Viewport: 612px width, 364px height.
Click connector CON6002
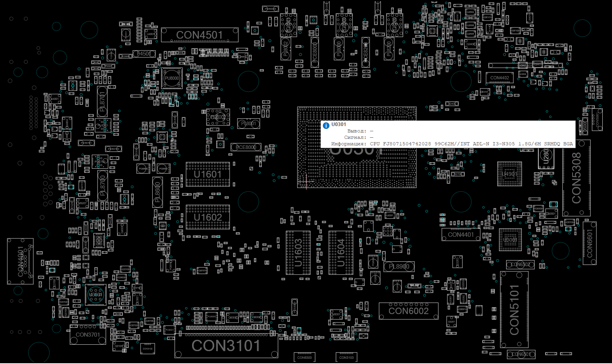coord(408,311)
